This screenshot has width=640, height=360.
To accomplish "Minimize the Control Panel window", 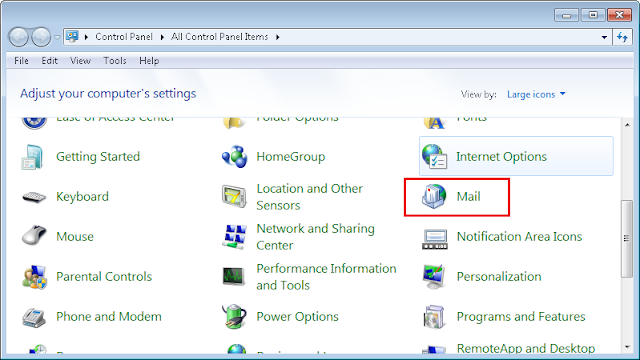I will [x=566, y=15].
